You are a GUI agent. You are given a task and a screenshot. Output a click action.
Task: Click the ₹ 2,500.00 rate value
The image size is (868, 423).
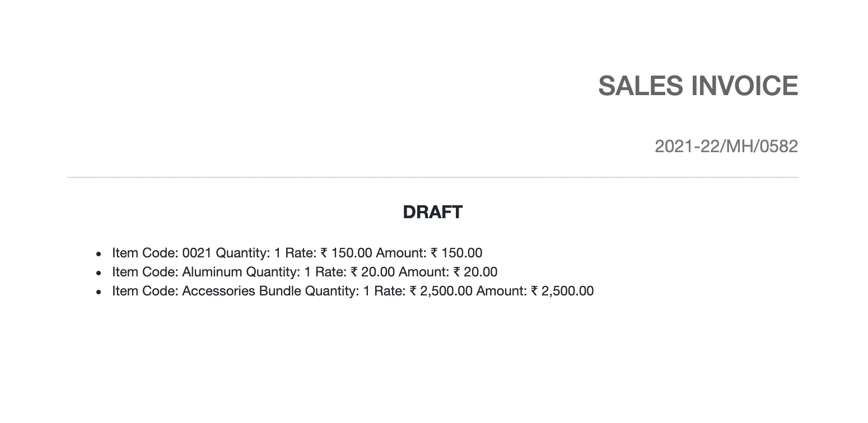click(x=441, y=291)
